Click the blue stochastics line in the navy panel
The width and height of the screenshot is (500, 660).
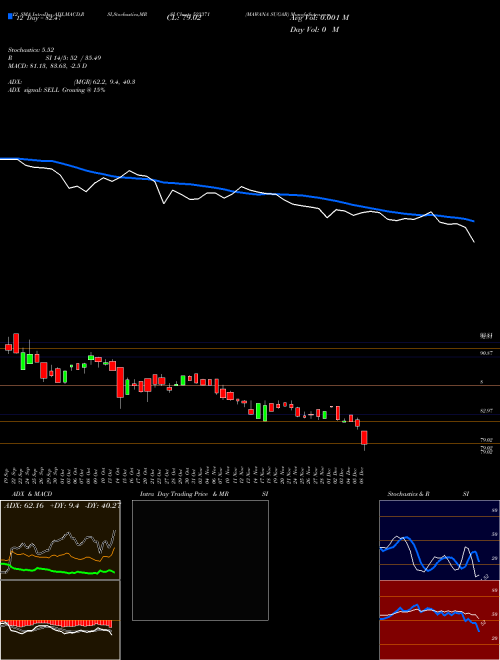click(x=429, y=554)
